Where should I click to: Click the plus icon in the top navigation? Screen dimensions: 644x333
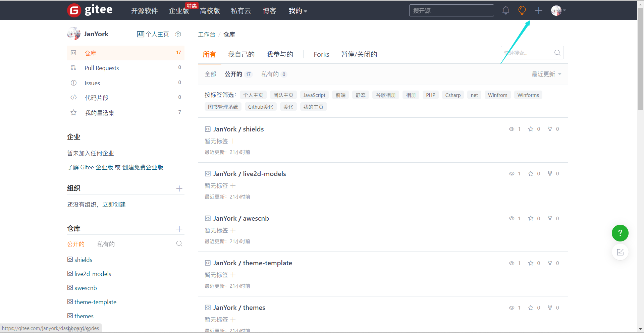539,10
